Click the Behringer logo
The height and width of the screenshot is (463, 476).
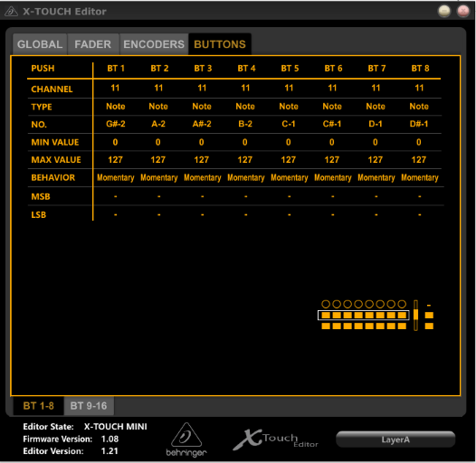(186, 439)
